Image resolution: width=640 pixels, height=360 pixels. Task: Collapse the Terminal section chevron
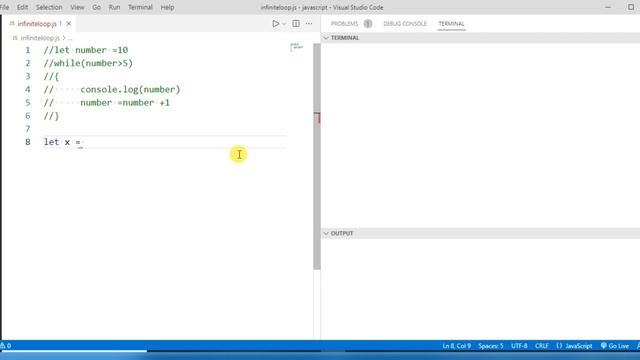(326, 38)
